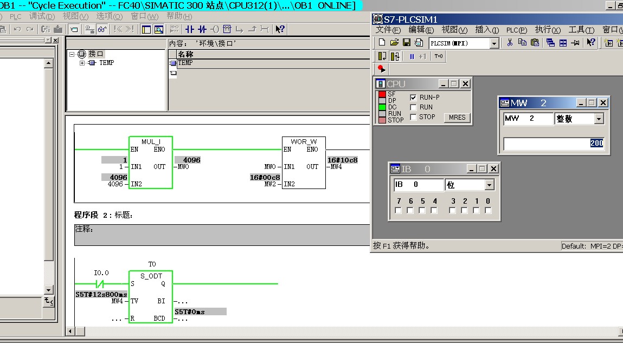623x364 pixels.
Task: Click the save icon in PLCSIM
Action: pos(407,42)
